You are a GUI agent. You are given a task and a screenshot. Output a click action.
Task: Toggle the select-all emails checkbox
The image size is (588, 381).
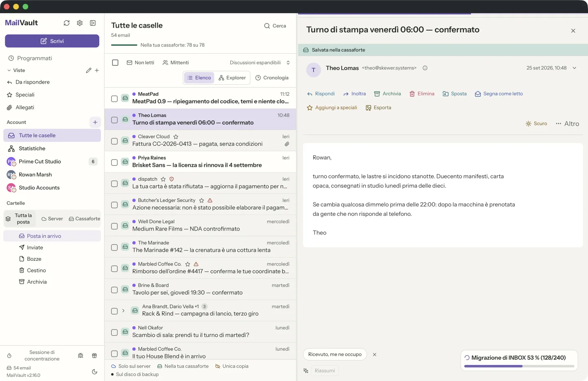(115, 63)
